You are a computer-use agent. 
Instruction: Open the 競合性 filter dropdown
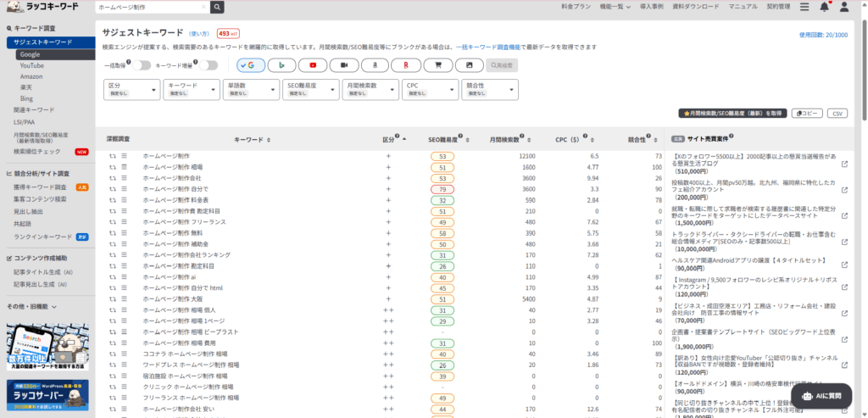(x=491, y=90)
